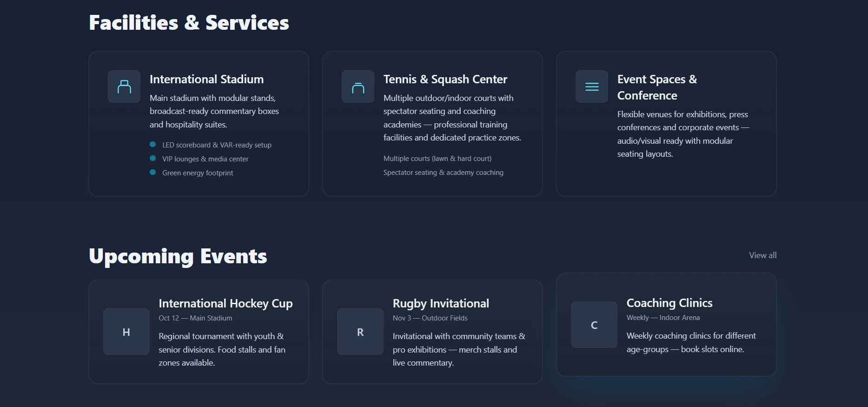This screenshot has width=868, height=407.
Task: Expand the Coaching Clinics event card
Action: click(666, 325)
